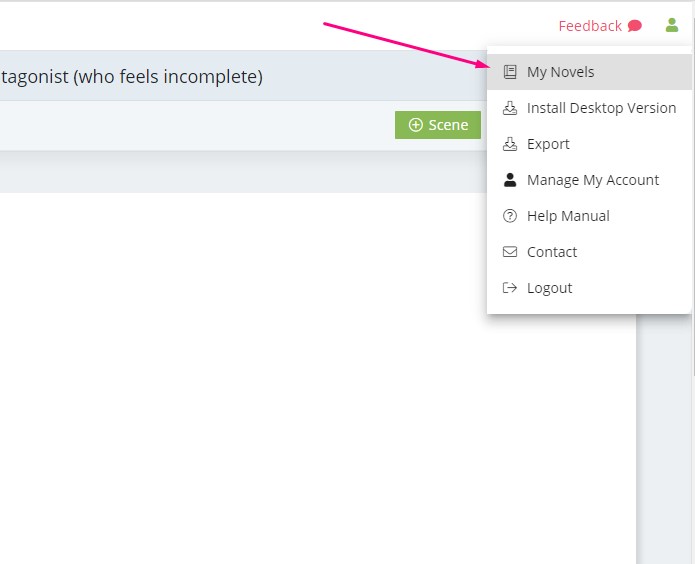695x564 pixels.
Task: Select Export in the account menu
Action: click(x=589, y=144)
